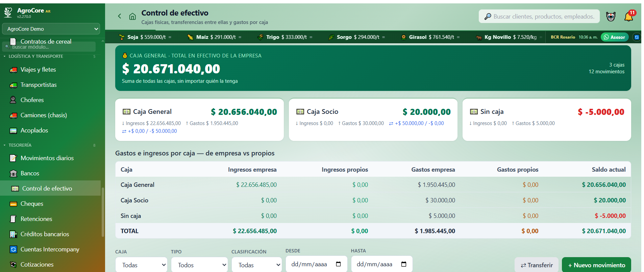This screenshot has height=272, width=644.
Task: Click the Transportistas sidebar icon
Action: click(14, 85)
